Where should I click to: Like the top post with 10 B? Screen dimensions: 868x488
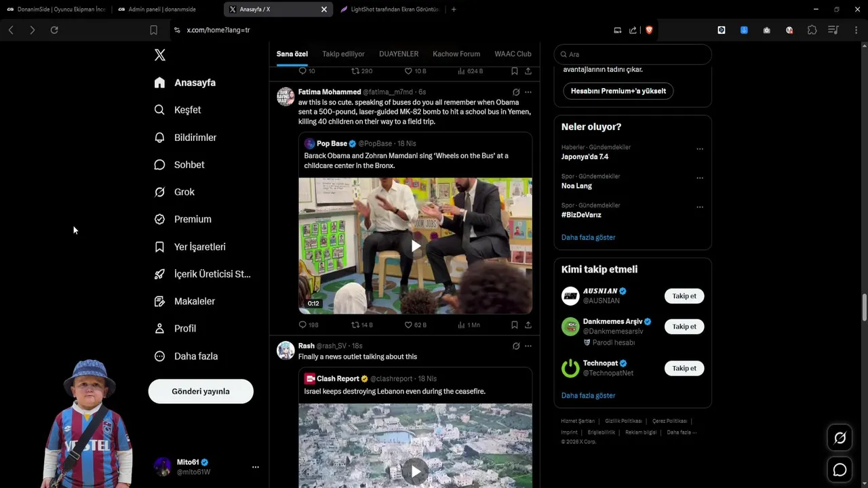(408, 70)
